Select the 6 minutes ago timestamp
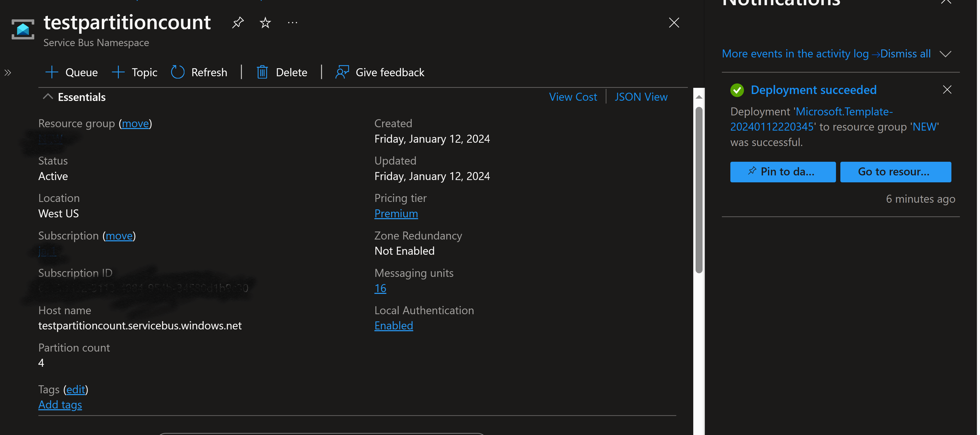Screen dimensions: 980x435 [x=921, y=199]
